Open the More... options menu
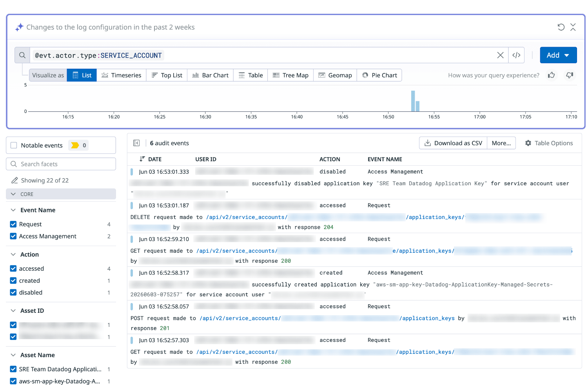This screenshot has height=385, width=588. [x=501, y=143]
